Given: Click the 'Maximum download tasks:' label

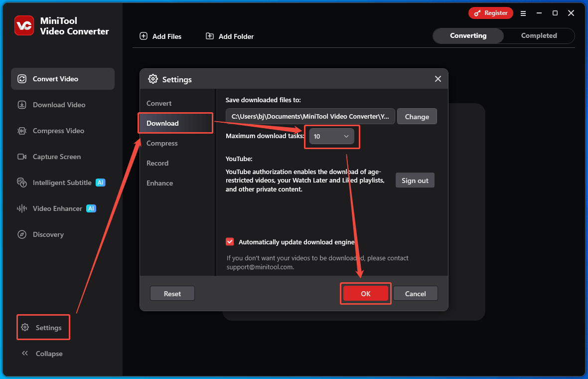Looking at the screenshot, I should click(265, 136).
